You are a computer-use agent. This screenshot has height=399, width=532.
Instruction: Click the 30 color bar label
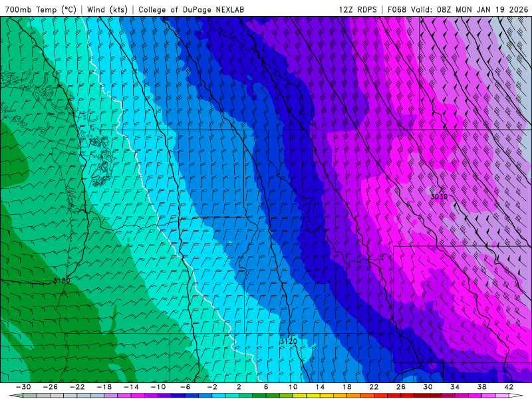[428, 387]
